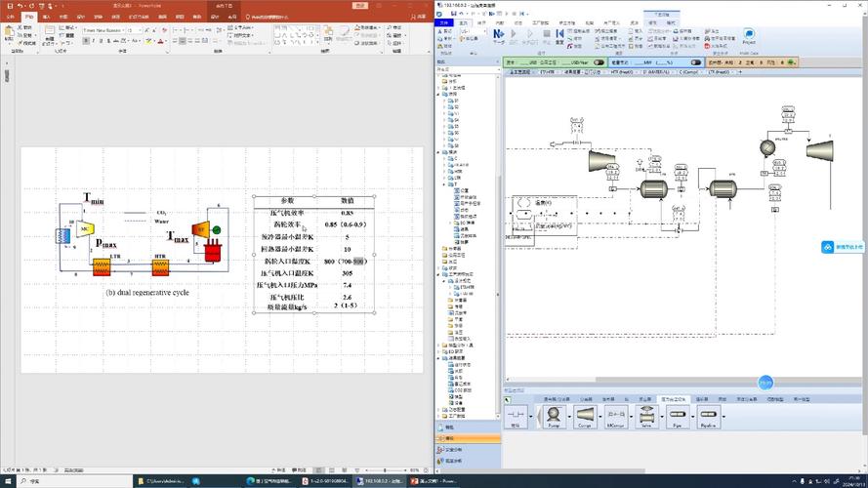Open Pipeline block type dropdown arrow
The image size is (868, 488).
724,416
